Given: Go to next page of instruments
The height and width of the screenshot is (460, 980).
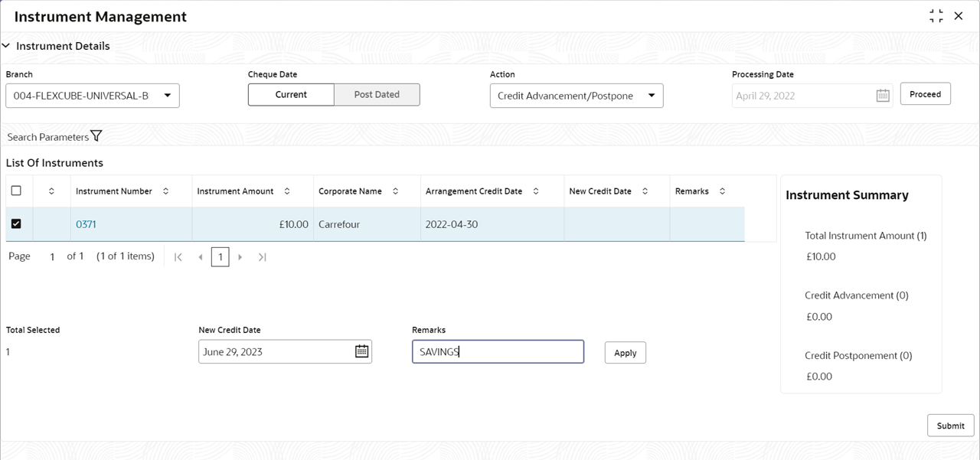Looking at the screenshot, I should tap(240, 257).
